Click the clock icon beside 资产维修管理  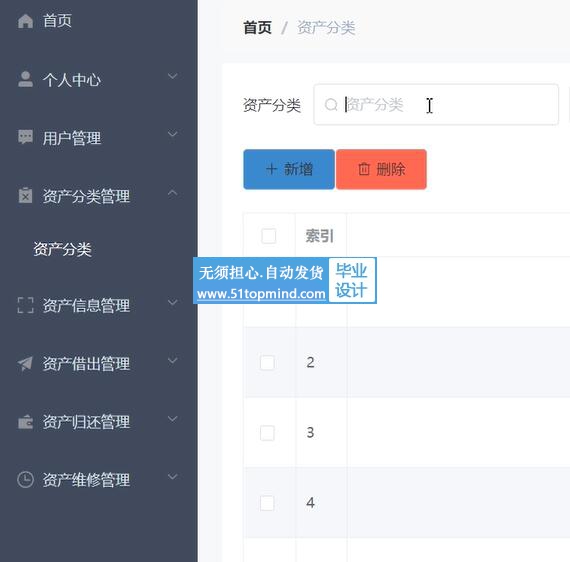[x=25, y=479]
